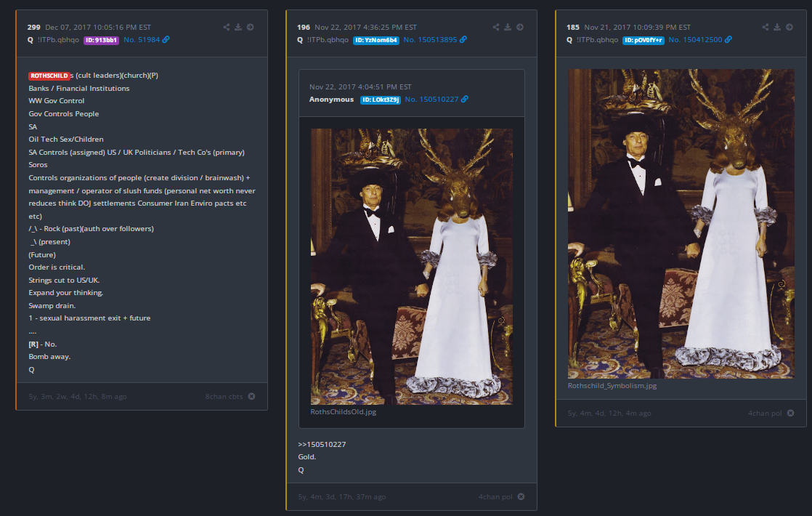The height and width of the screenshot is (516, 812).
Task: Click the red ROTHSCHILD tag
Action: click(x=49, y=76)
